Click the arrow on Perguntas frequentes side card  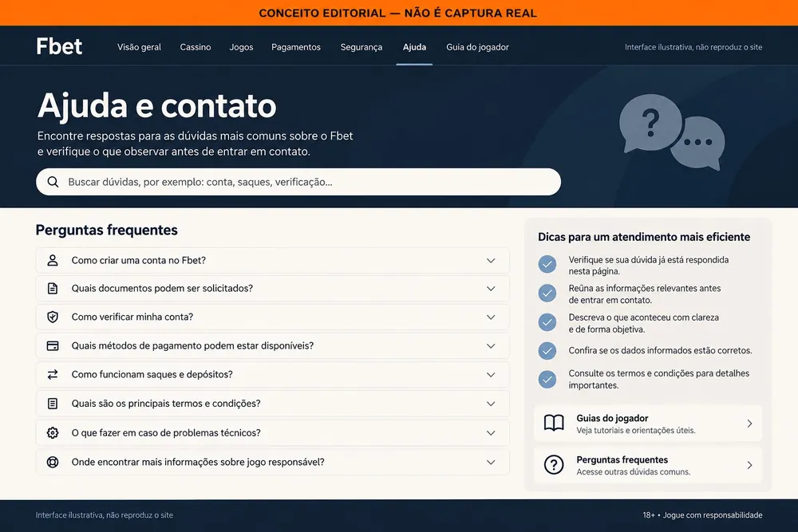749,465
